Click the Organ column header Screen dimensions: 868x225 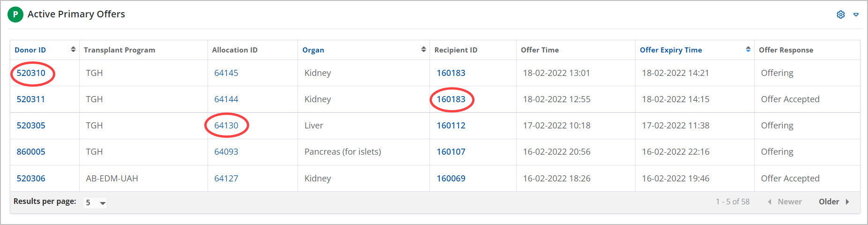coord(313,50)
